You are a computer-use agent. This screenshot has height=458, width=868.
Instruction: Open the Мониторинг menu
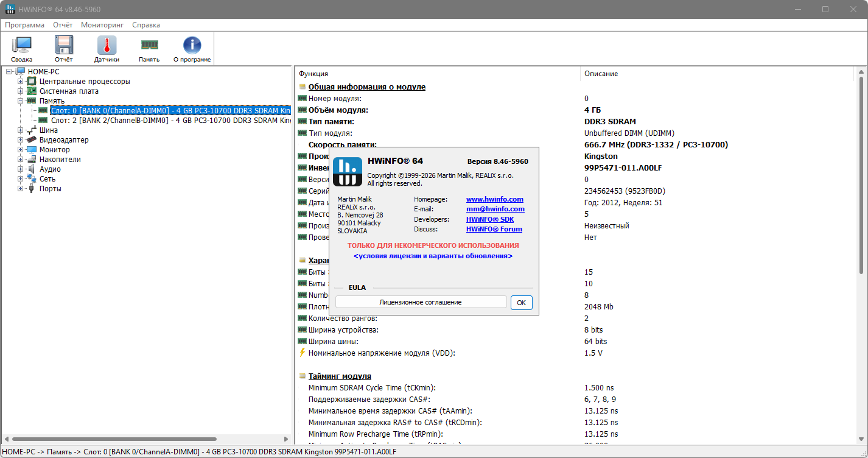click(102, 25)
